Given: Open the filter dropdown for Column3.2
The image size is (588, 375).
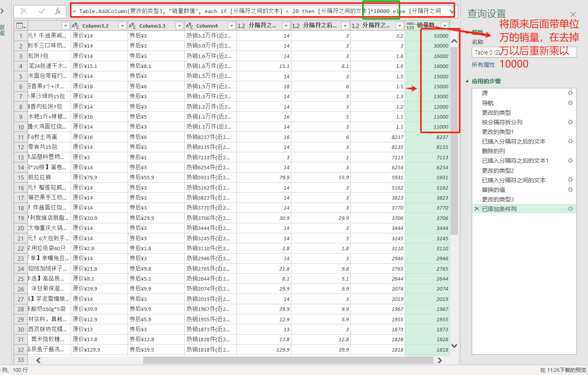Looking at the screenshot, I should point(123,26).
